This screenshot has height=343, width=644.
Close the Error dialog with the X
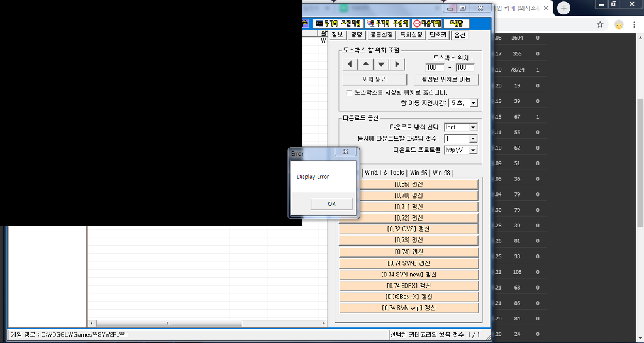coord(346,152)
